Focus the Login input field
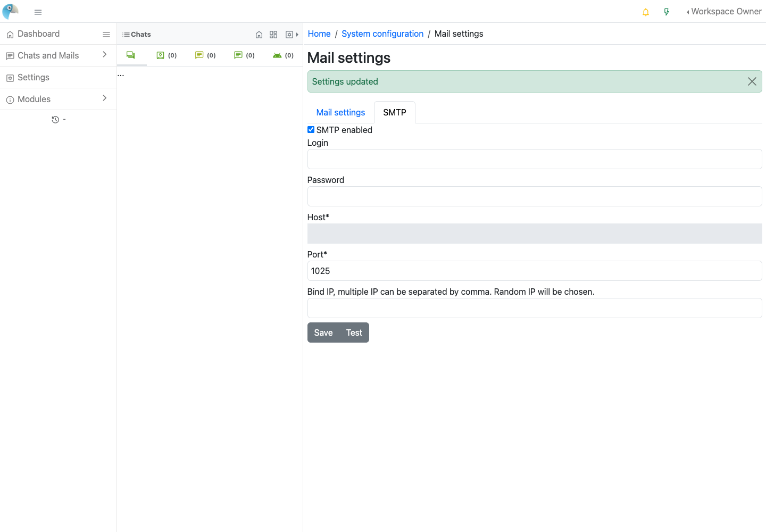766x532 pixels. [535, 159]
